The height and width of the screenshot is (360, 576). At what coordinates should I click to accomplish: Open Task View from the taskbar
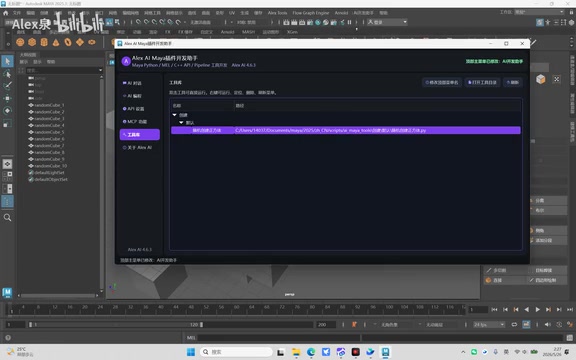point(281,352)
